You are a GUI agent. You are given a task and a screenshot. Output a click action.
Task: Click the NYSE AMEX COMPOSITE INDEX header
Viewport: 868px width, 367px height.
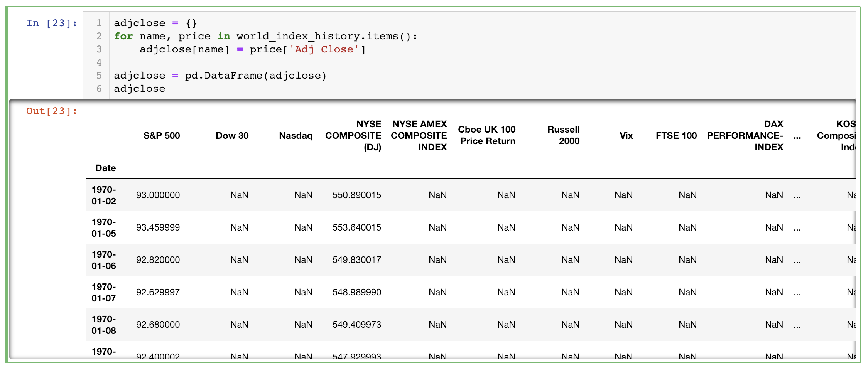[419, 136]
